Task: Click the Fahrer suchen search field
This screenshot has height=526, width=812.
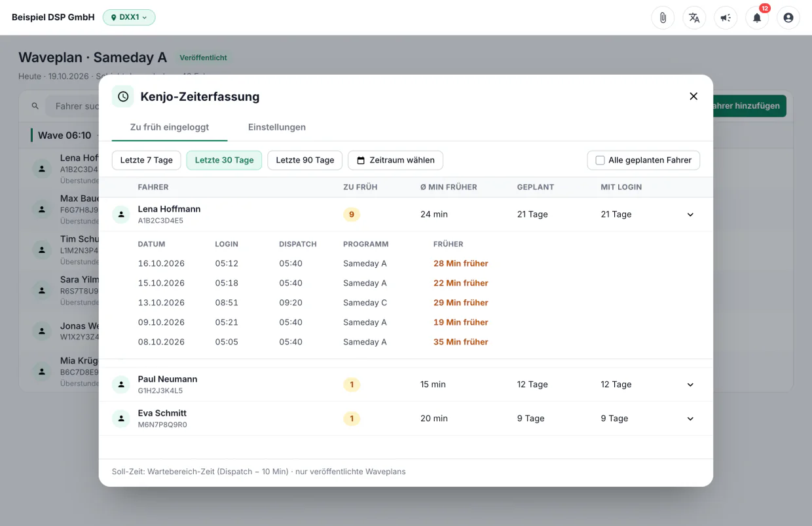Action: coord(72,106)
